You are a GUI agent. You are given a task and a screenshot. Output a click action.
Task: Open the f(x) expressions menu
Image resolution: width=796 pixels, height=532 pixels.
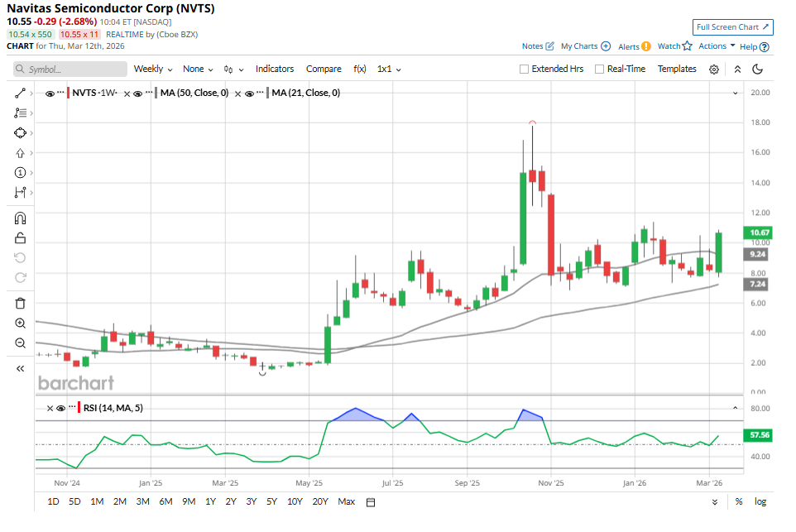(360, 69)
